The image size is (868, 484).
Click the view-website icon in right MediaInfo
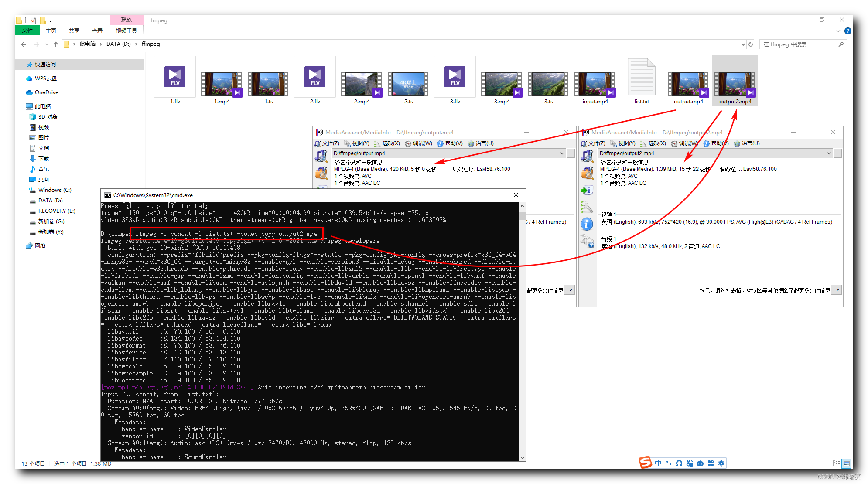click(x=587, y=241)
